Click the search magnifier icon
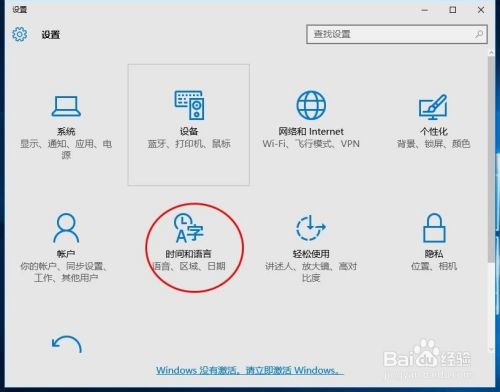Viewport: 500px width, 392px height. [479, 34]
